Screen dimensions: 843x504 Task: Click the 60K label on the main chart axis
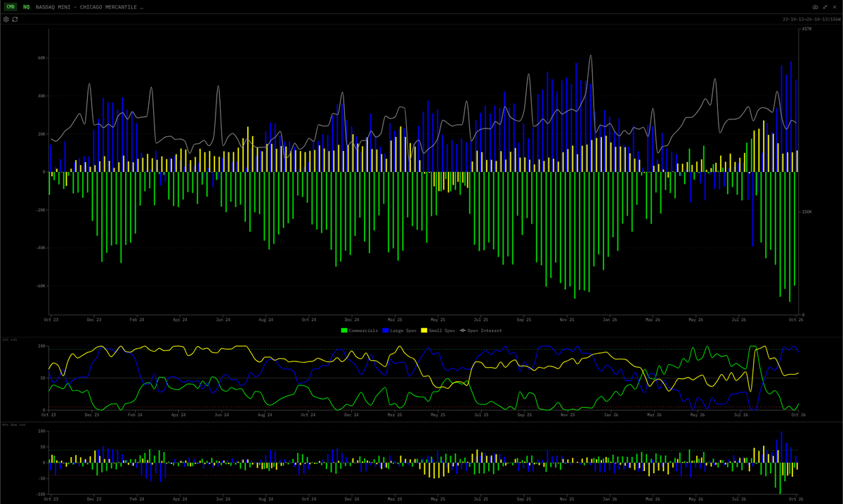41,58
